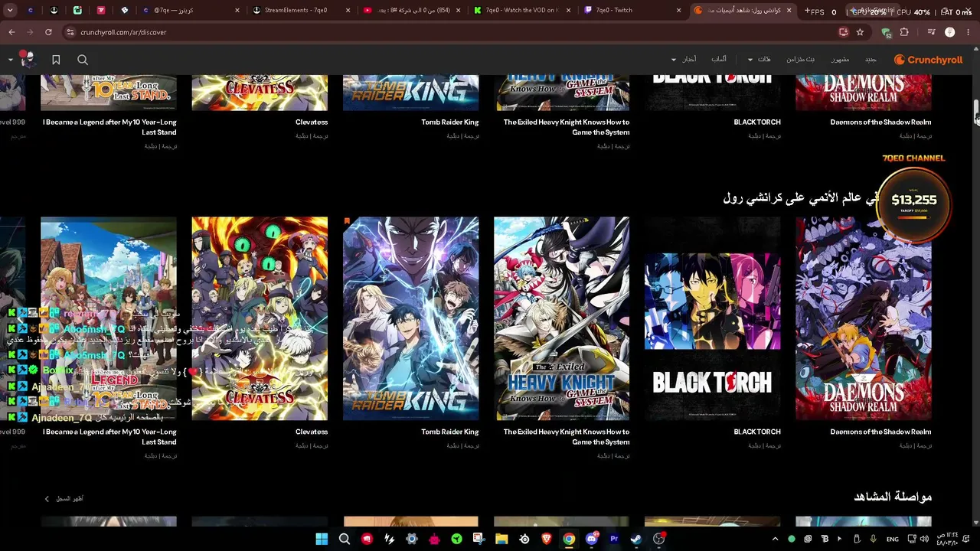Screen dimensions: 980x551
Task: Show hidden system tray icons
Action: point(775,539)
